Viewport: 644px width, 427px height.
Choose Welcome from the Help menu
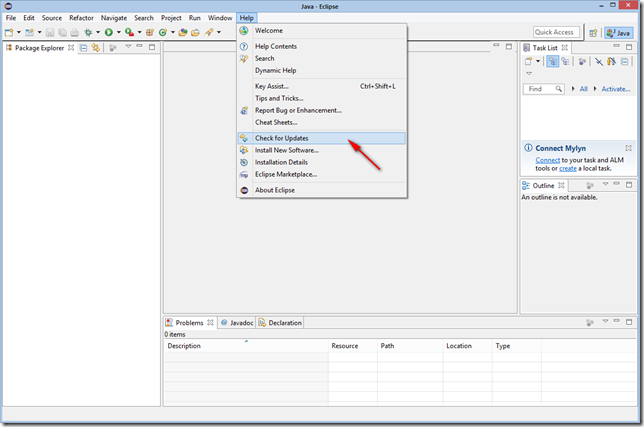(322, 30)
